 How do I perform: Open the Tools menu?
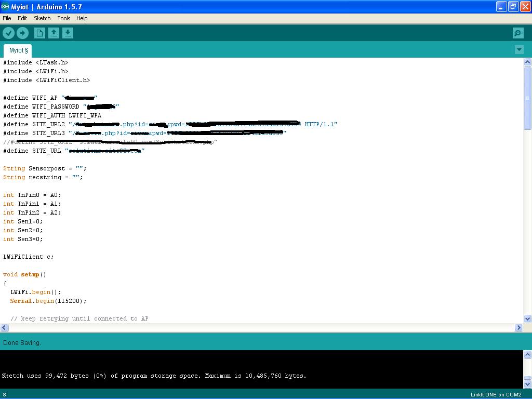(x=64, y=18)
